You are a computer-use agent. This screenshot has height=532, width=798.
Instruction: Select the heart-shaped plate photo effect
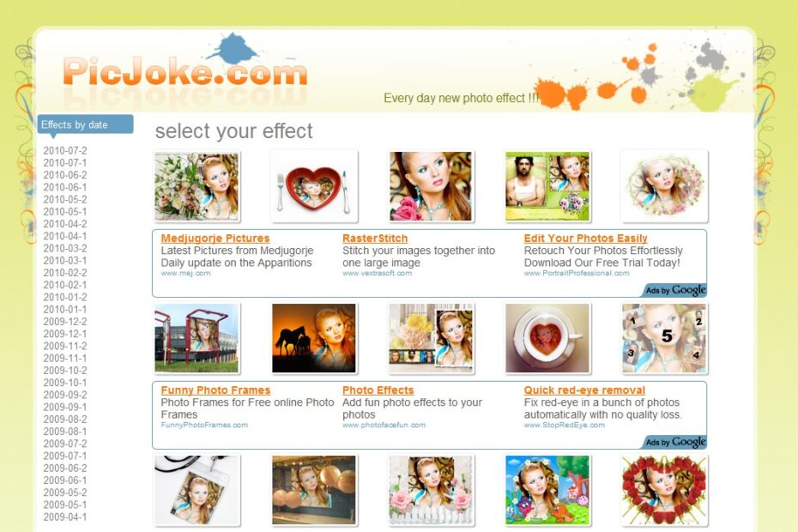(314, 186)
